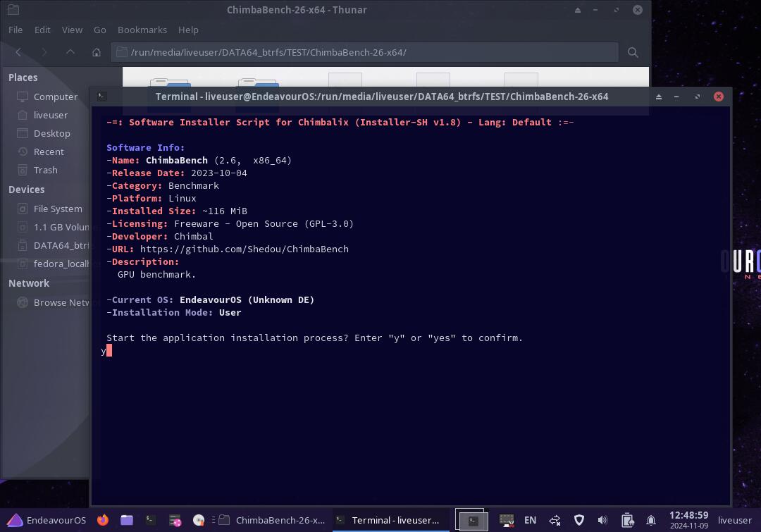Click the notification bell tray icon
The height and width of the screenshot is (532, 761).
tap(651, 520)
